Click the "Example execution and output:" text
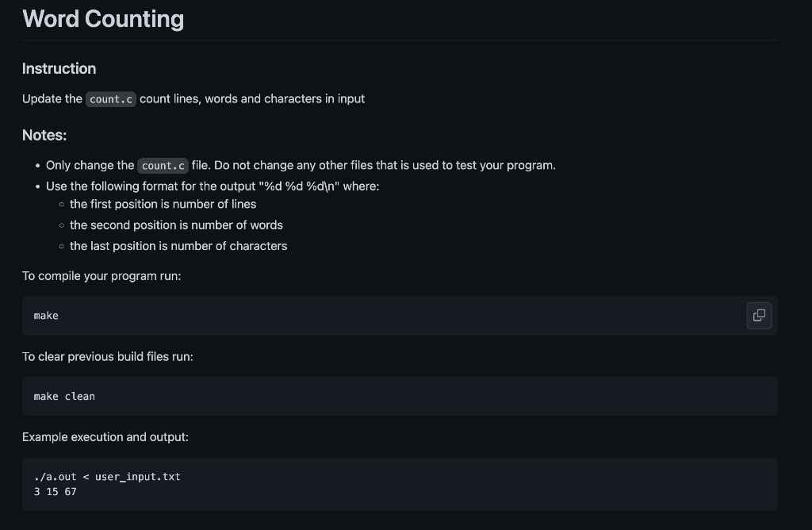The image size is (812, 530). tap(105, 436)
